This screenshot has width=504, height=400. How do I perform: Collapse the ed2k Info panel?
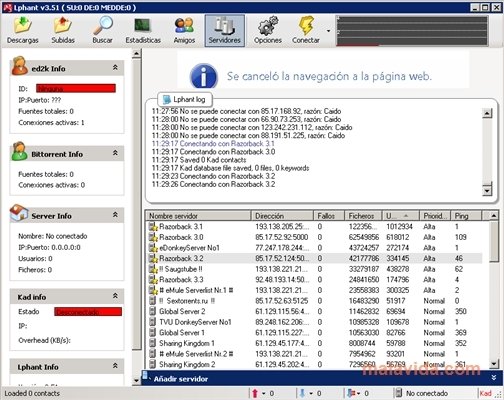click(x=115, y=68)
